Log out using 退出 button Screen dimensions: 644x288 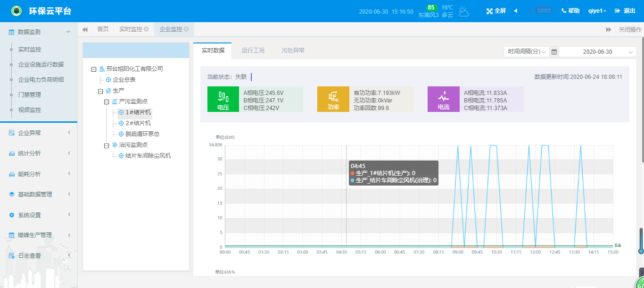tap(625, 11)
